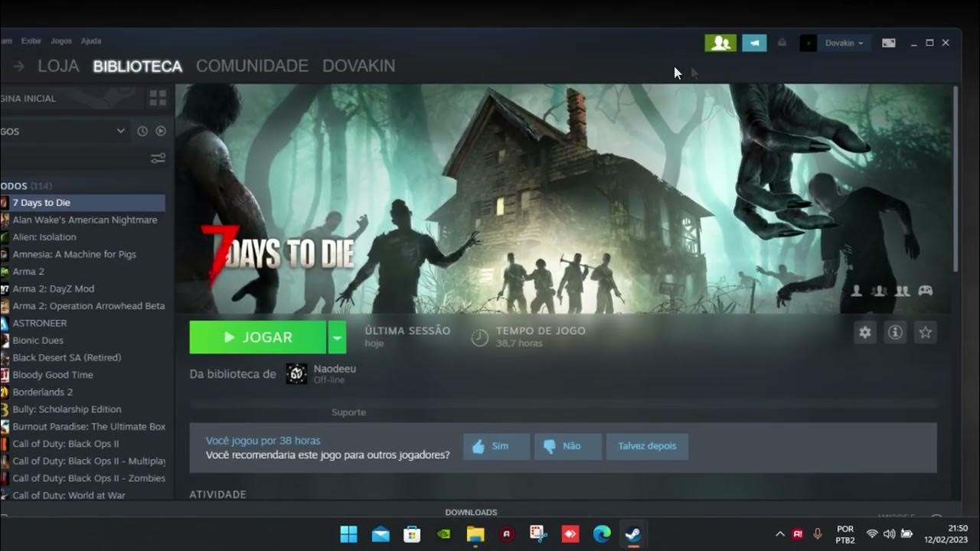Show game information icon

(x=895, y=332)
